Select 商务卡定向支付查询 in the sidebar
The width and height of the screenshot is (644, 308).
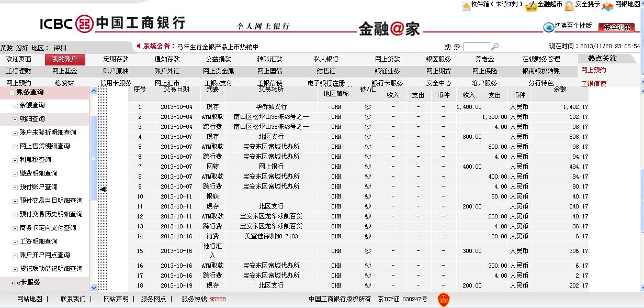pyautogui.click(x=48, y=228)
